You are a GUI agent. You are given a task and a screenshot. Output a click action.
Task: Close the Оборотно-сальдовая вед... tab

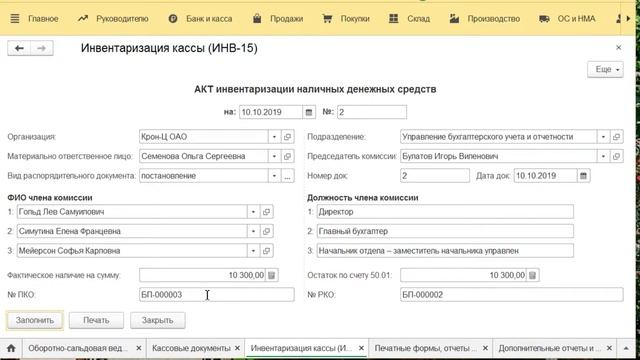coord(139,348)
